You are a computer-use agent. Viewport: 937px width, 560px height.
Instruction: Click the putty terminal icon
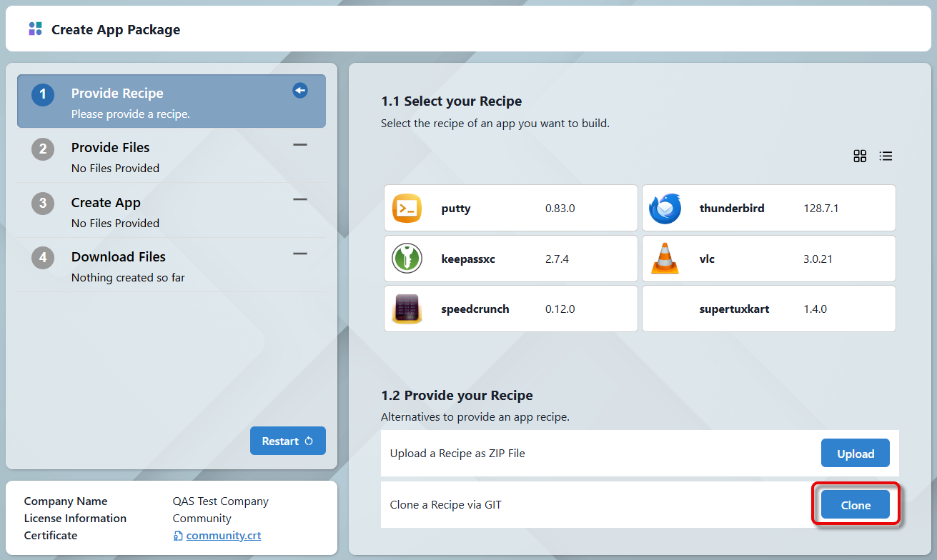[x=407, y=209]
